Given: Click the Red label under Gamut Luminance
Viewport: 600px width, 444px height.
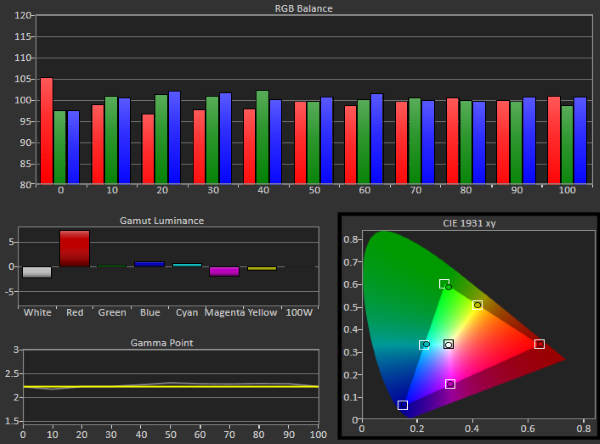Looking at the screenshot, I should pyautogui.click(x=75, y=312).
